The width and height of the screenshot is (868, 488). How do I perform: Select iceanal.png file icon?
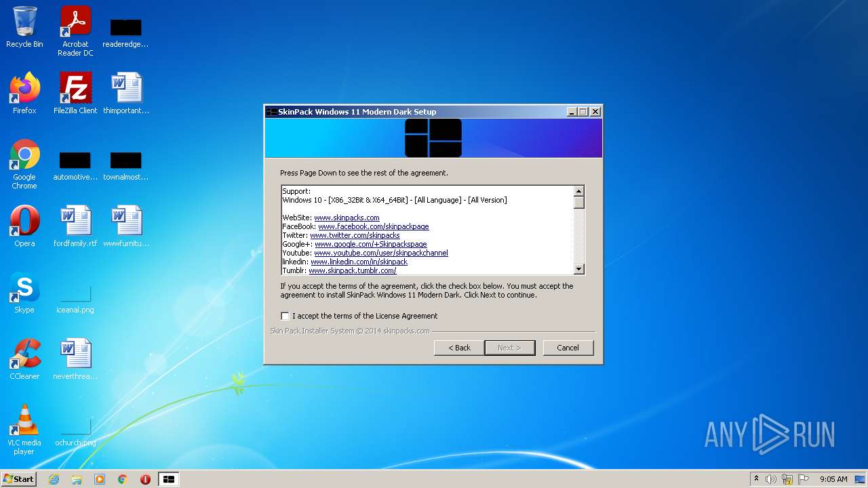[x=75, y=300]
